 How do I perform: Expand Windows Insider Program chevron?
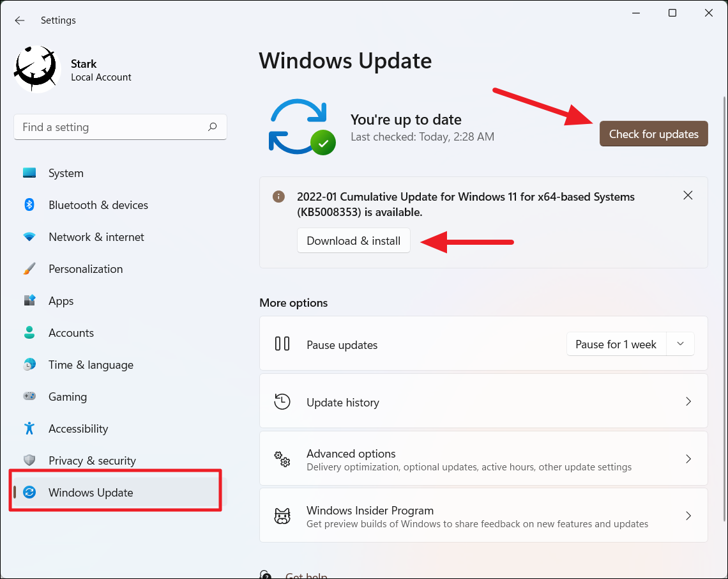[x=688, y=516]
